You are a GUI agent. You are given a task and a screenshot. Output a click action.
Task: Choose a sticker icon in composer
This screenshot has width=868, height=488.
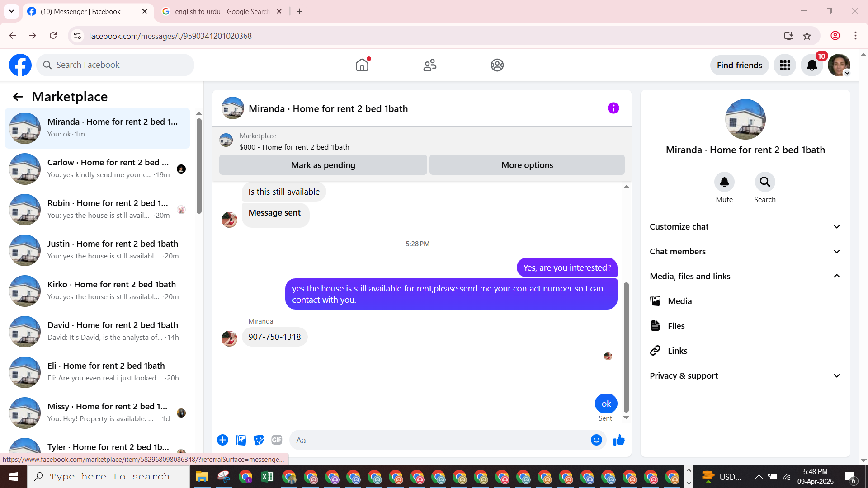(x=259, y=440)
